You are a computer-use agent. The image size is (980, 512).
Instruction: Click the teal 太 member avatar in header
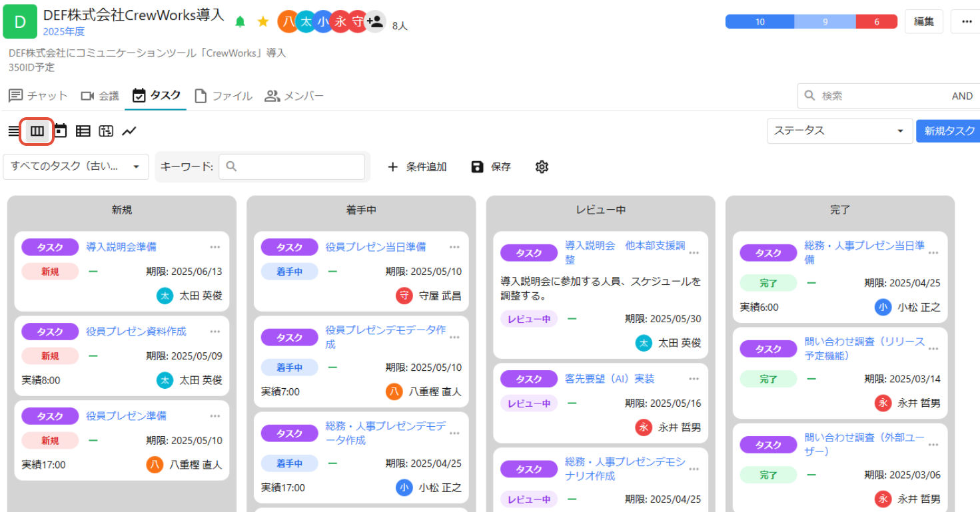tap(305, 21)
